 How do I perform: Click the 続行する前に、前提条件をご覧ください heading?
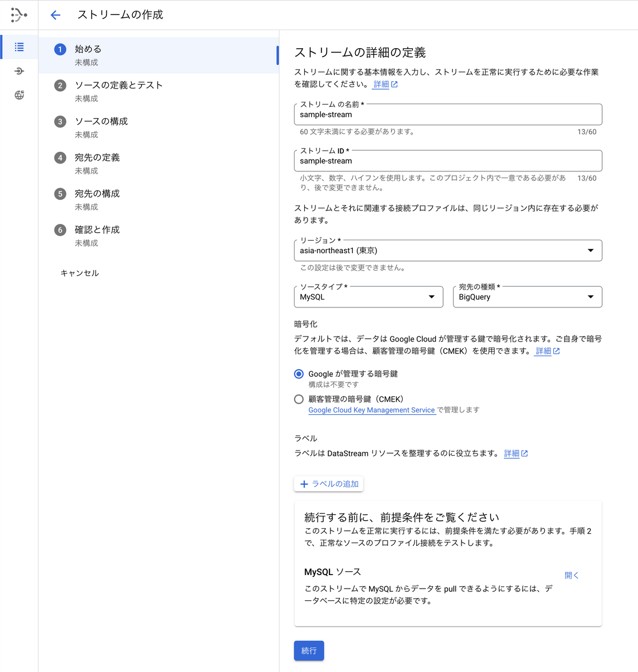click(402, 517)
